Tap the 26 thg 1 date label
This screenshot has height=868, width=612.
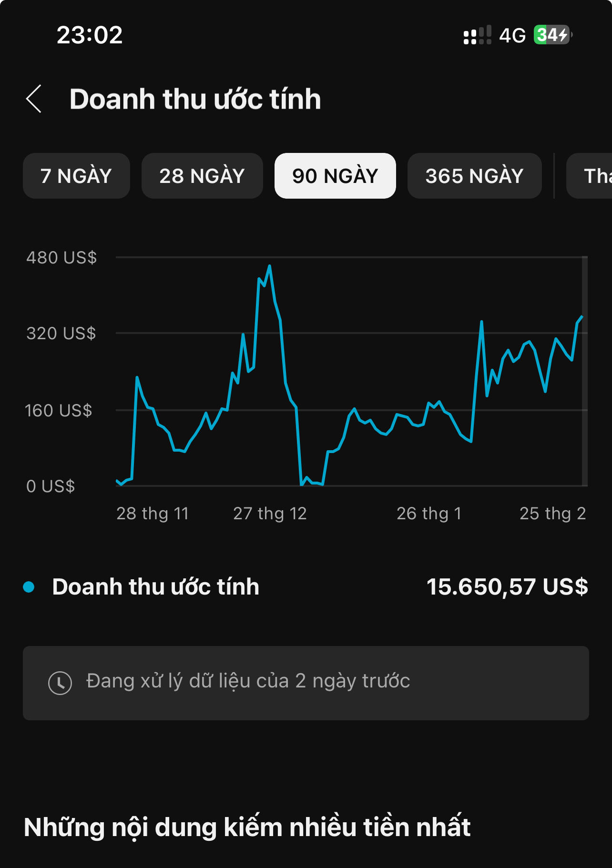[x=429, y=514]
